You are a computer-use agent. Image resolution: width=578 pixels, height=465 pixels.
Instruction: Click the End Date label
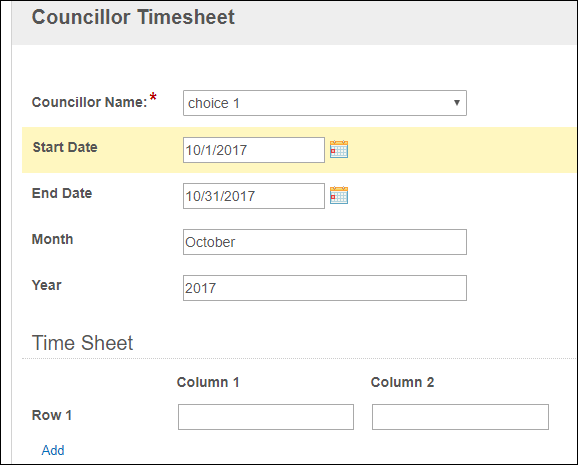click(62, 193)
